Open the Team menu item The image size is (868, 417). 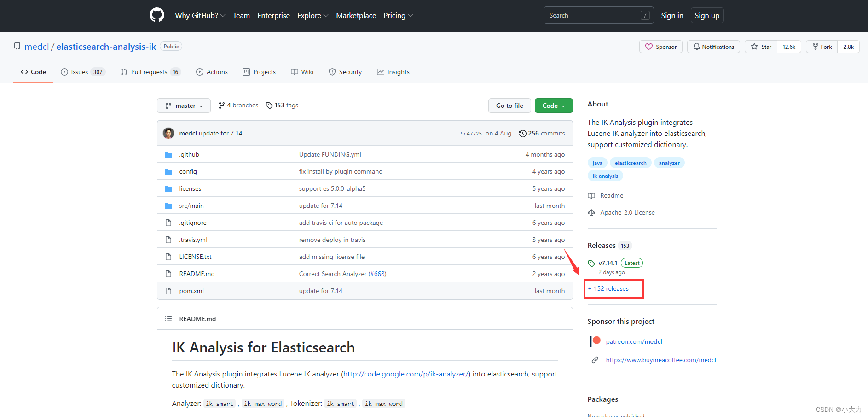tap(241, 15)
